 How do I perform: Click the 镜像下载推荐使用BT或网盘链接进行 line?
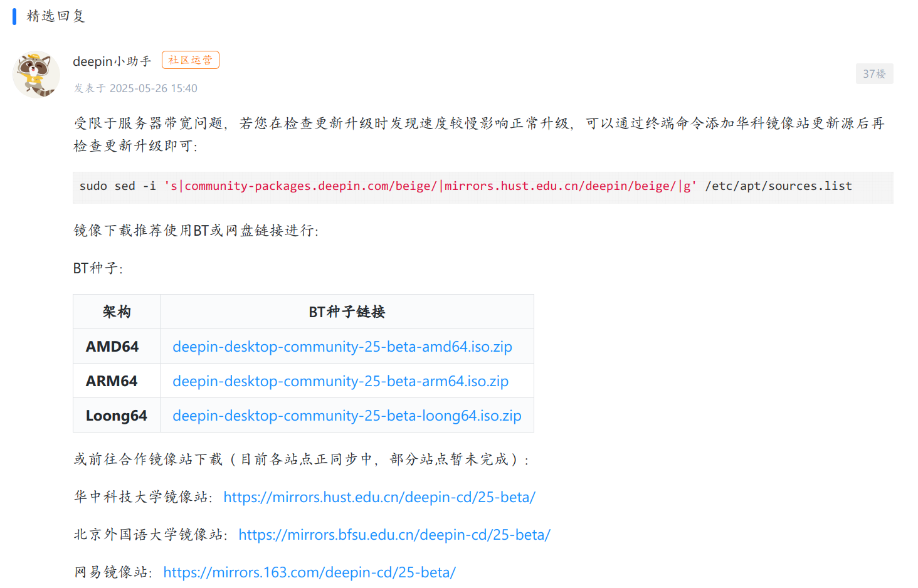[x=196, y=231]
